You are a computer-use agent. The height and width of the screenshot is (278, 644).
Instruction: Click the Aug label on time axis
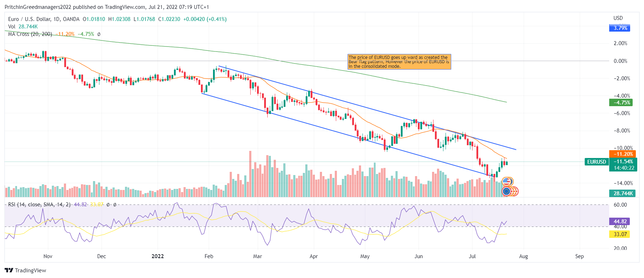(x=524, y=256)
